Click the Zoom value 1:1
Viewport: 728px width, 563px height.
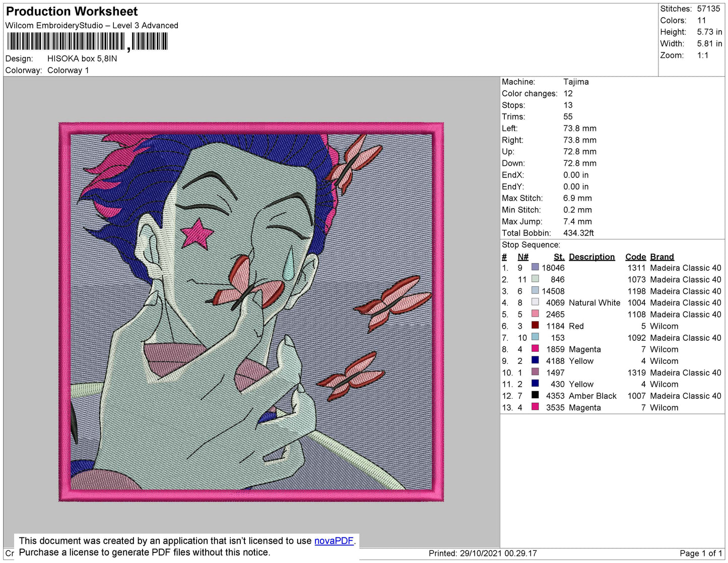point(703,55)
